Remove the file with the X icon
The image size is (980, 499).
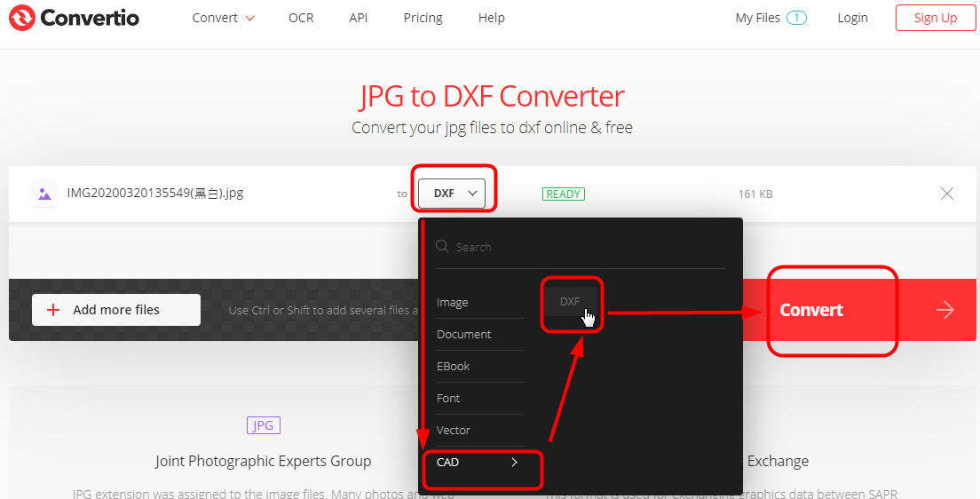pyautogui.click(x=947, y=194)
